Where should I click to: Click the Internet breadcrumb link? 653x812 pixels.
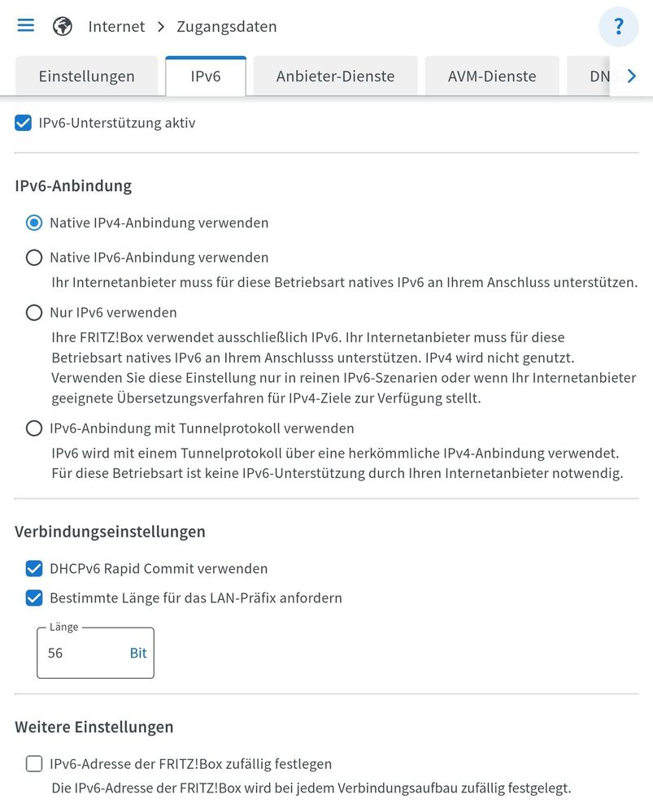(x=116, y=27)
